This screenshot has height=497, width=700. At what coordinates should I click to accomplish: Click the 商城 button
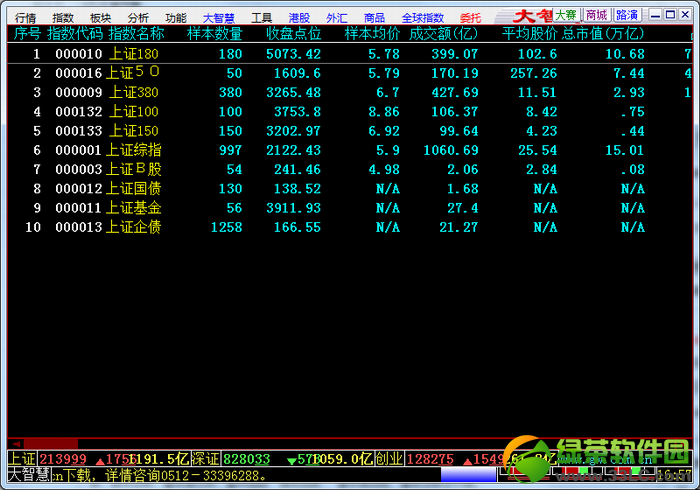pyautogui.click(x=597, y=15)
